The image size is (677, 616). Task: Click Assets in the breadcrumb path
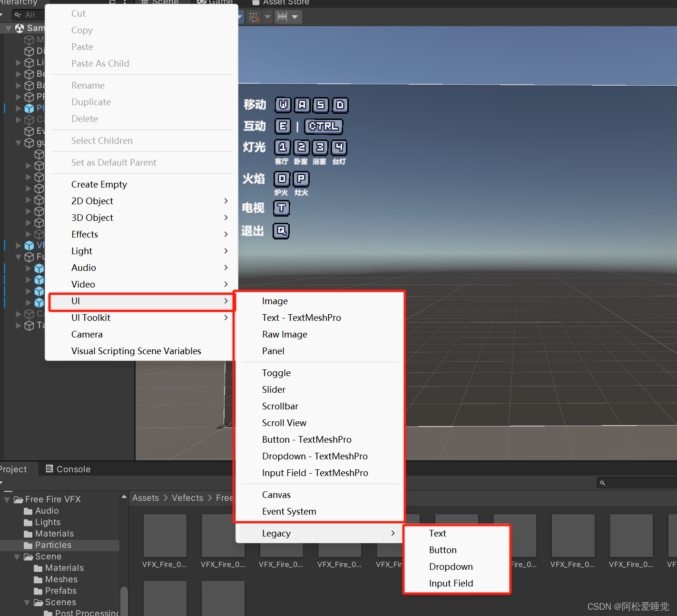[146, 497]
